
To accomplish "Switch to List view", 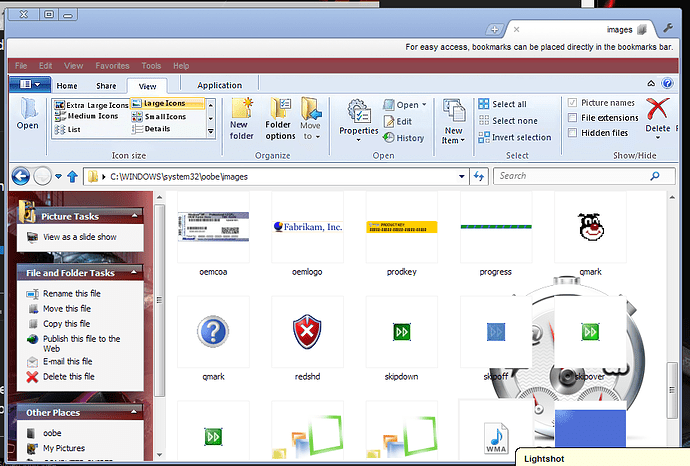I will (67, 129).
